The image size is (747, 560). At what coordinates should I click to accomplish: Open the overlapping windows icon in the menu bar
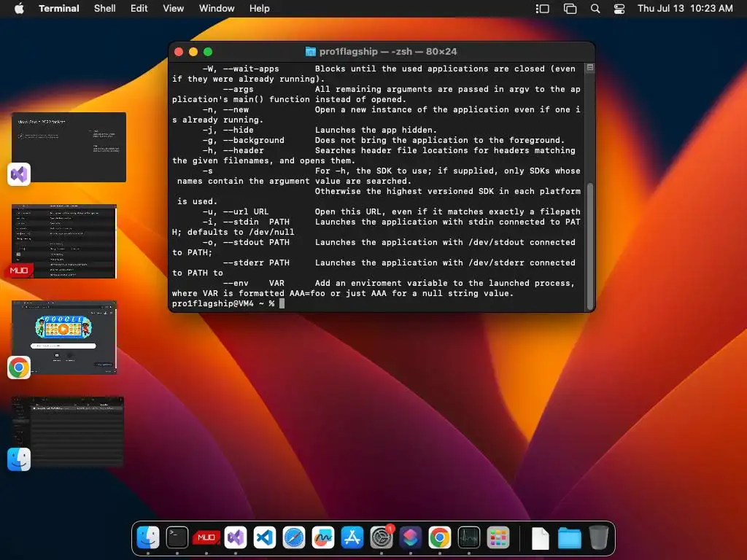(570, 9)
